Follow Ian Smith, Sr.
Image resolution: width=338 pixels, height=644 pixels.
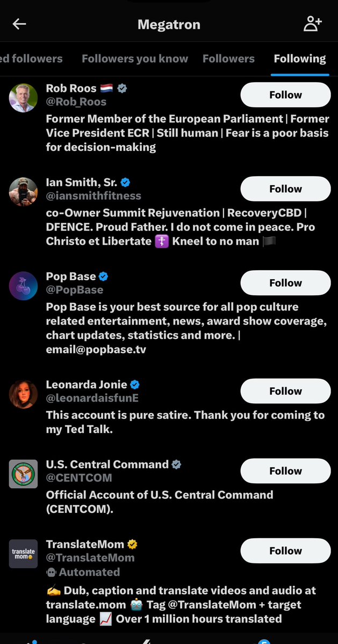285,189
